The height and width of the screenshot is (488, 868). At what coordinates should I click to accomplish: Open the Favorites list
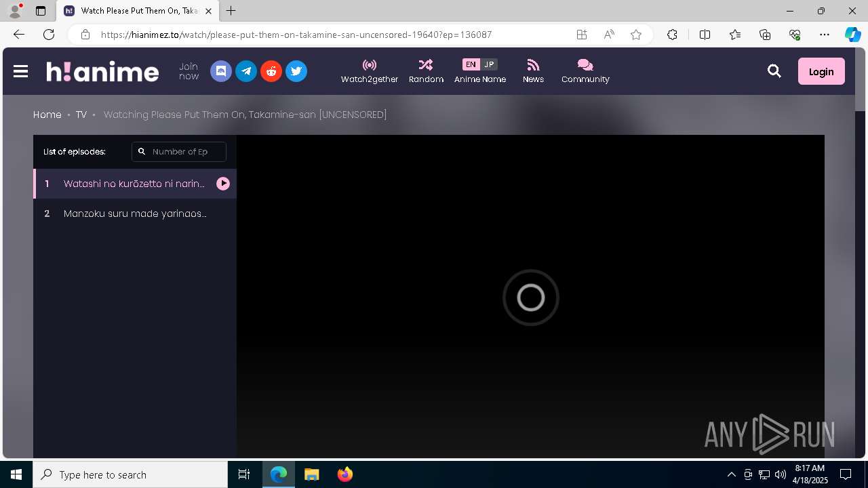[x=735, y=35]
